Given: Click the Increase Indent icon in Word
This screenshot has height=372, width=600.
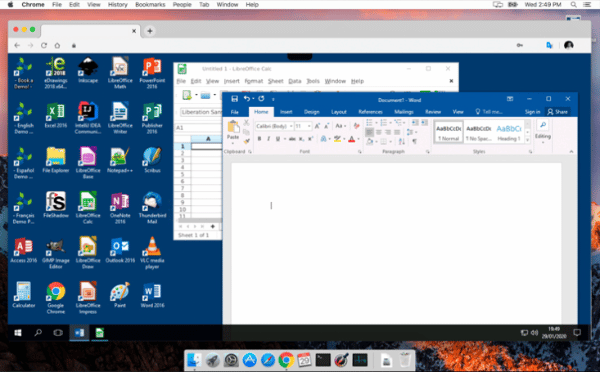Looking at the screenshot, I should [424, 122].
